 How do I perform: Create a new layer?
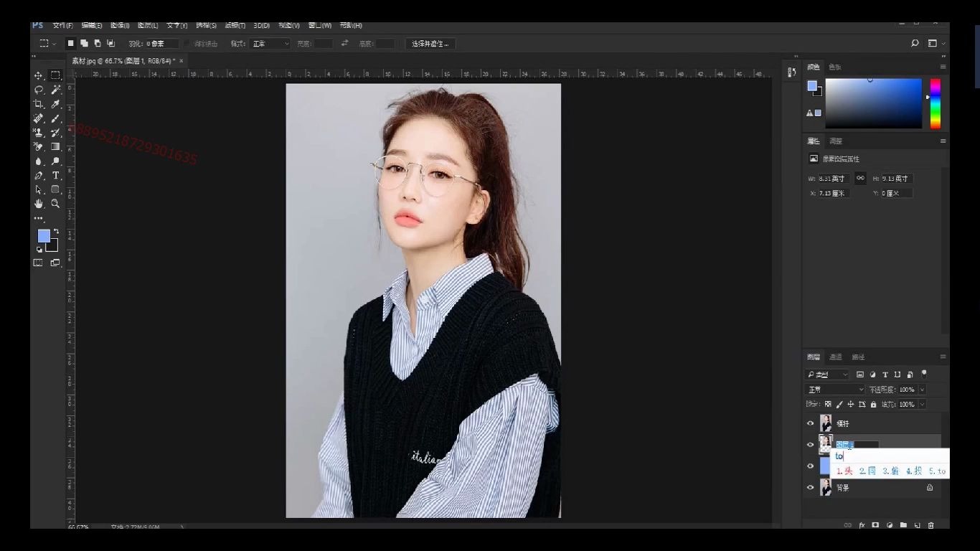(x=917, y=525)
